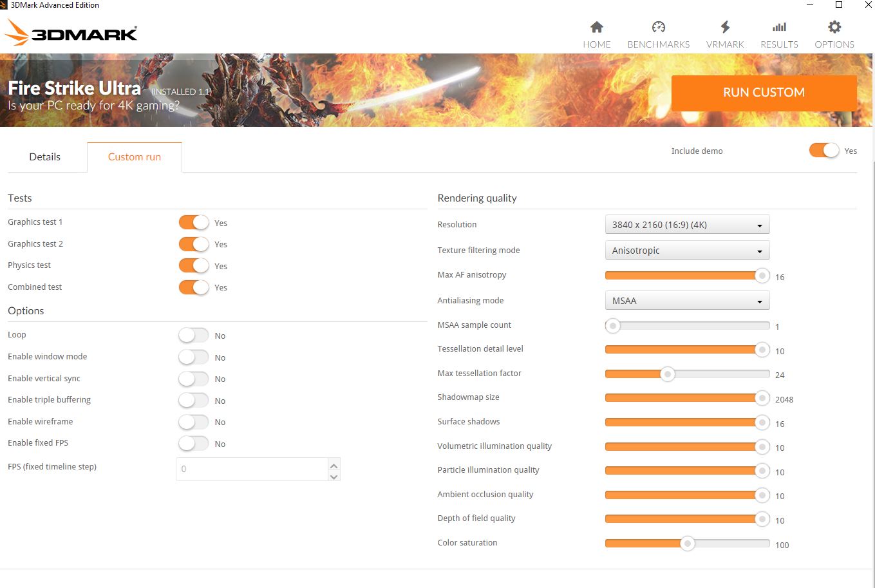Select the Custom run tab
The height and width of the screenshot is (588, 875).
click(x=135, y=156)
